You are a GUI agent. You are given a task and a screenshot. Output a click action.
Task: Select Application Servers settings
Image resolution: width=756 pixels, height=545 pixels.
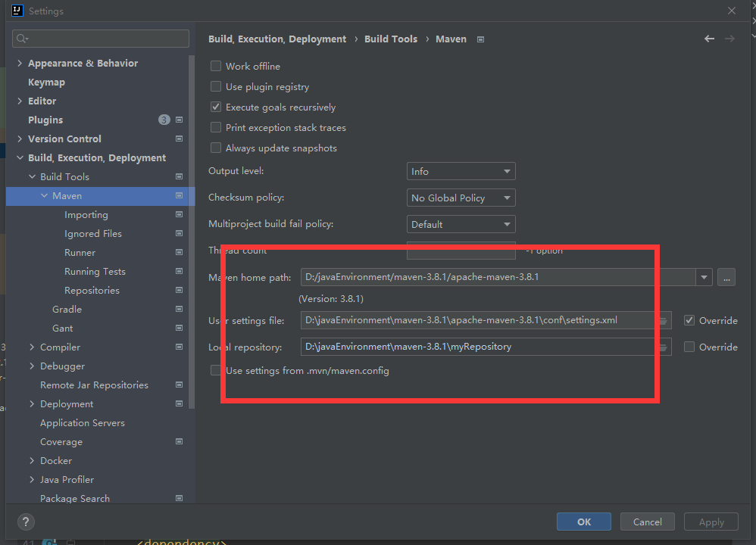pos(83,423)
